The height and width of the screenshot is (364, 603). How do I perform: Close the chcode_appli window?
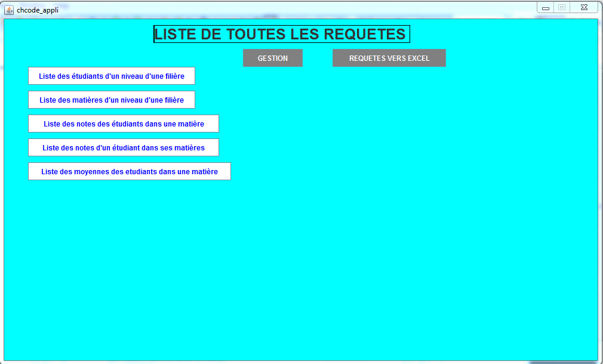point(584,7)
